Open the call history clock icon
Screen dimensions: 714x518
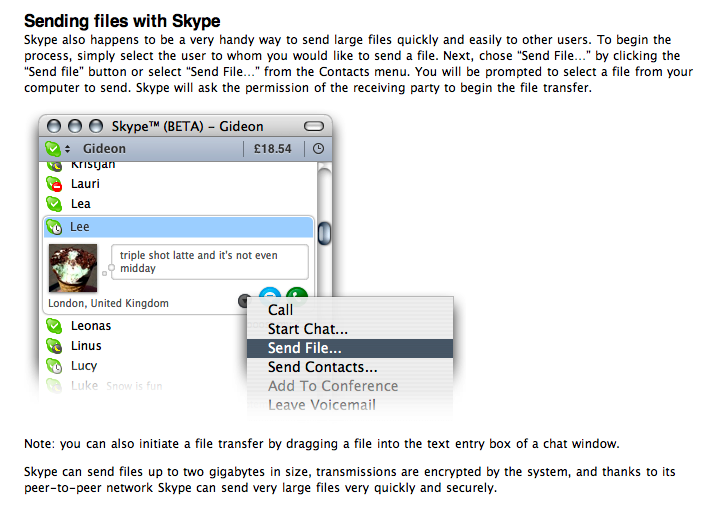318,149
